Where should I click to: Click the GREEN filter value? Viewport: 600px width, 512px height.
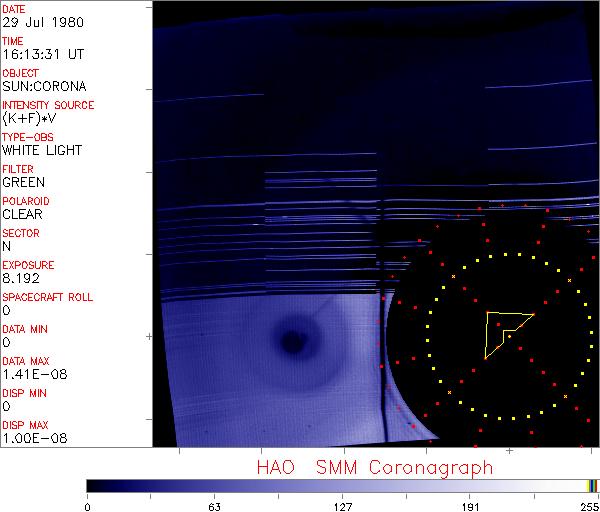tap(23, 182)
